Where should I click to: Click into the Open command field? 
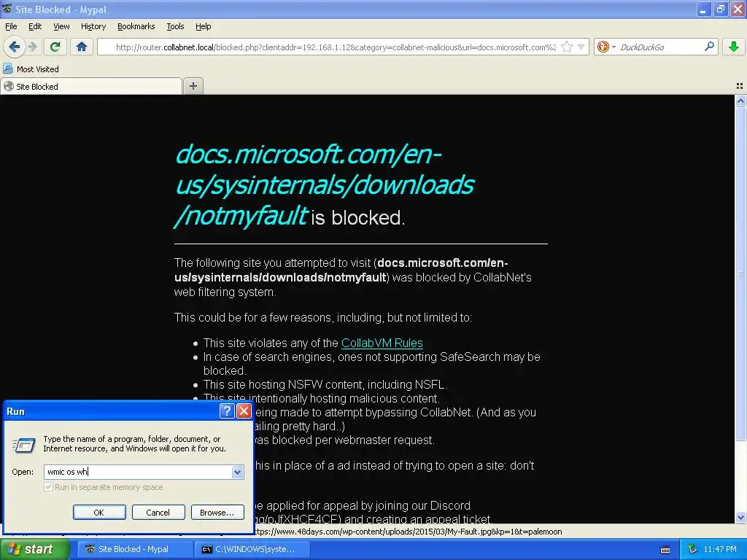pos(138,472)
